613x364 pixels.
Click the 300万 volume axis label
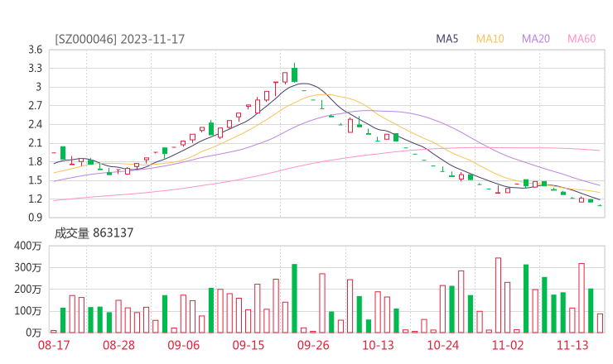pyautogui.click(x=28, y=267)
